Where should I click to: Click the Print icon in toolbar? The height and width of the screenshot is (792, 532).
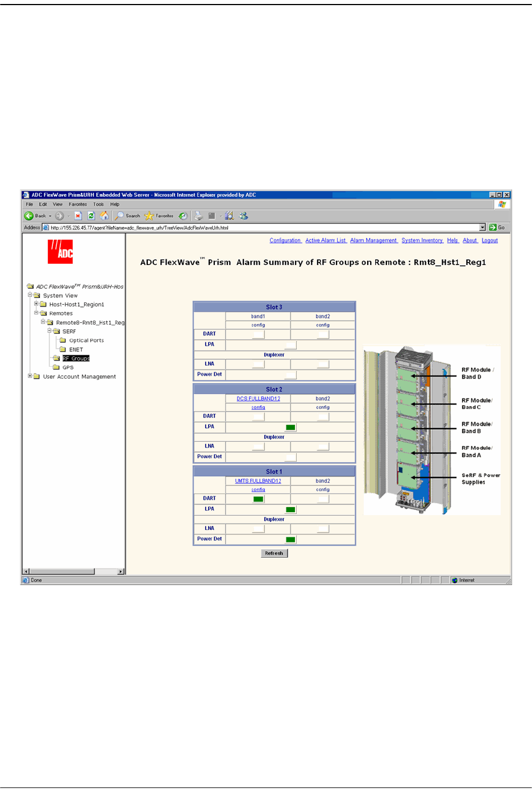[198, 216]
